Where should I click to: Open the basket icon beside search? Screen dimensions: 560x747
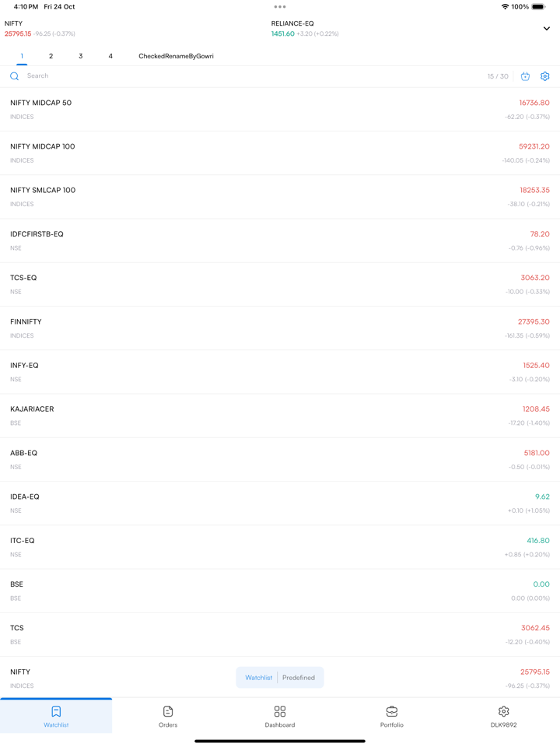coord(525,76)
